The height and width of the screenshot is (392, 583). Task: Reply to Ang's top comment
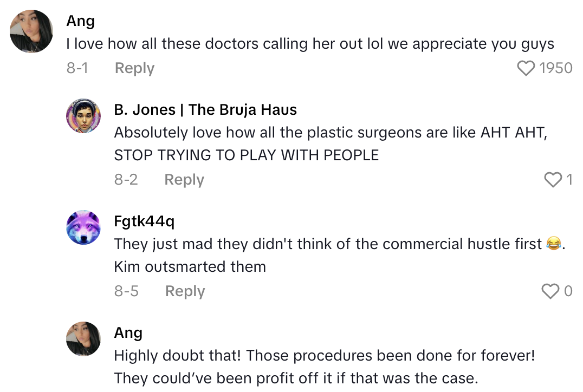click(x=134, y=68)
